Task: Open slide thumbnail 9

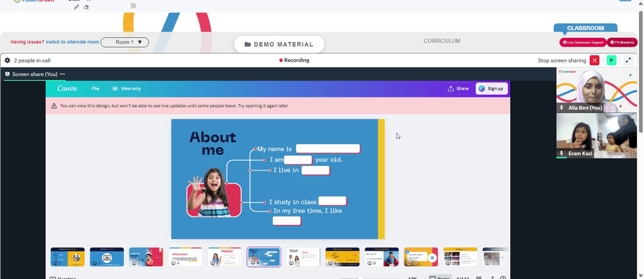Action: [381, 257]
